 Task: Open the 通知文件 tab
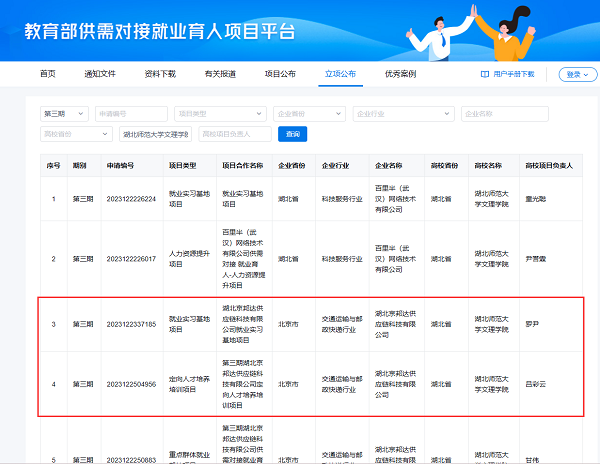pos(100,74)
